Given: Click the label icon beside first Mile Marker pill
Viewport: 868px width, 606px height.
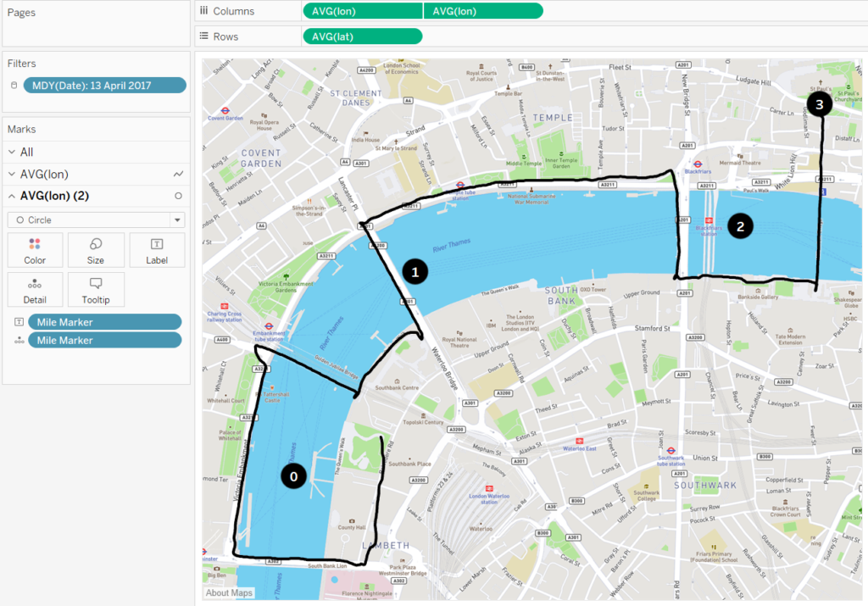Looking at the screenshot, I should tap(19, 322).
